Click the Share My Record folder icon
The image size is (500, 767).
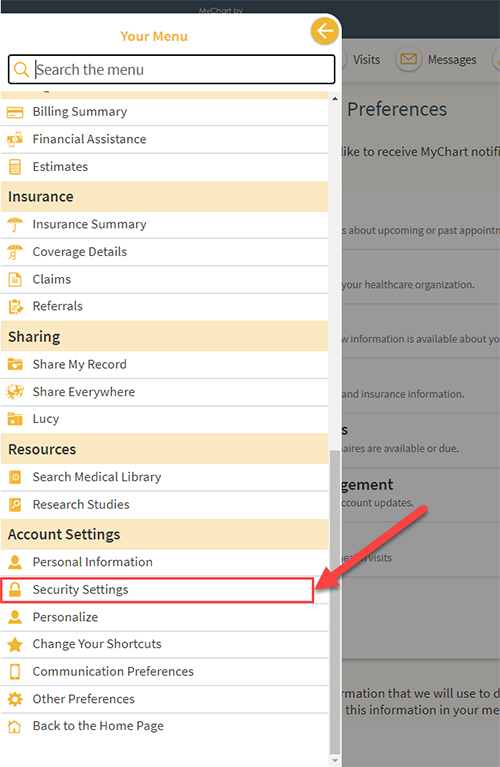[x=15, y=364]
